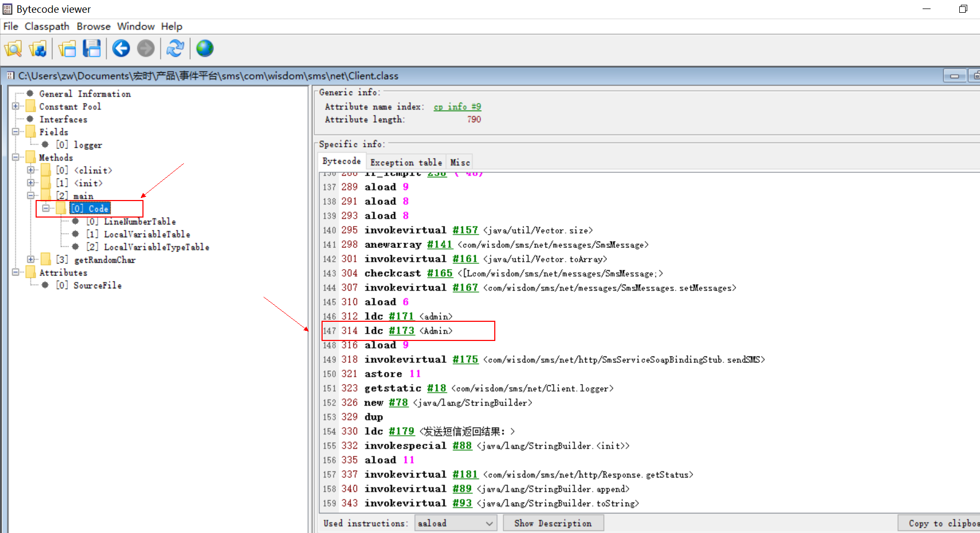This screenshot has width=980, height=533.
Task: Open the Browse menu
Action: point(94,26)
